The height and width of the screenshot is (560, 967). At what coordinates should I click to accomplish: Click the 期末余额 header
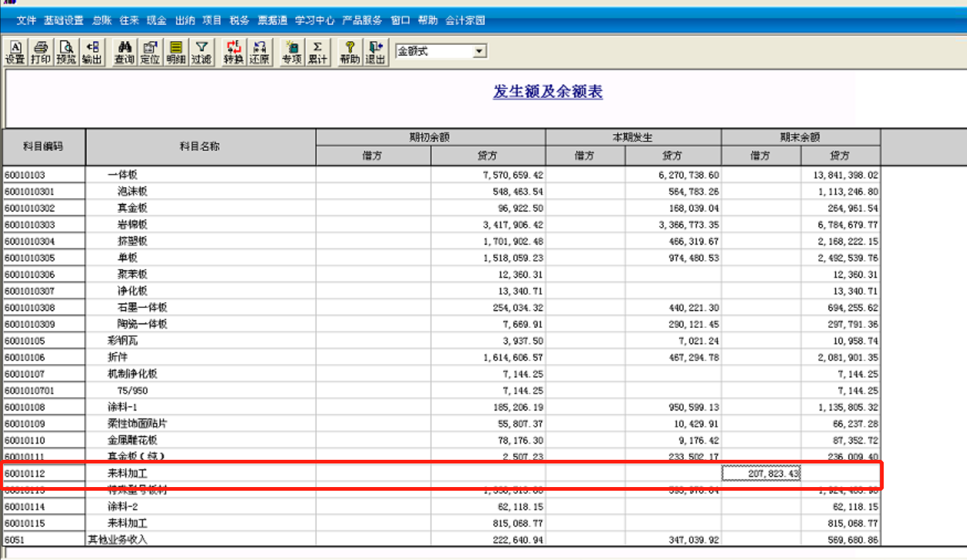tap(800, 138)
